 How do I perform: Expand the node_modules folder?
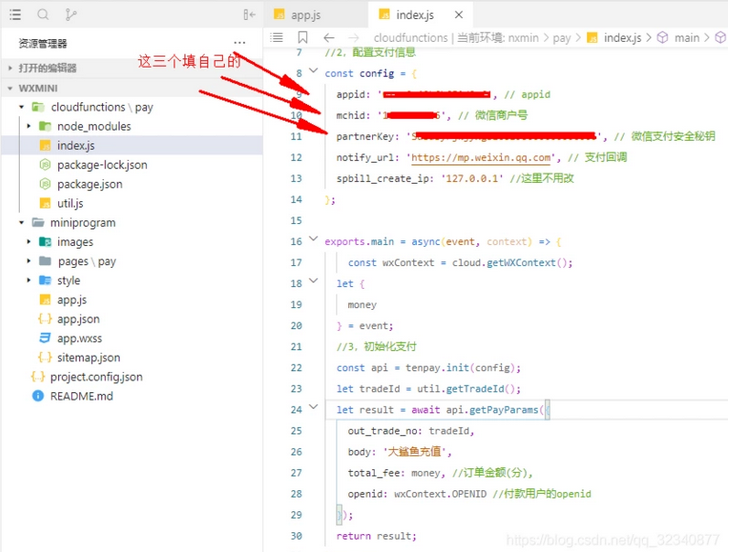[x=29, y=126]
